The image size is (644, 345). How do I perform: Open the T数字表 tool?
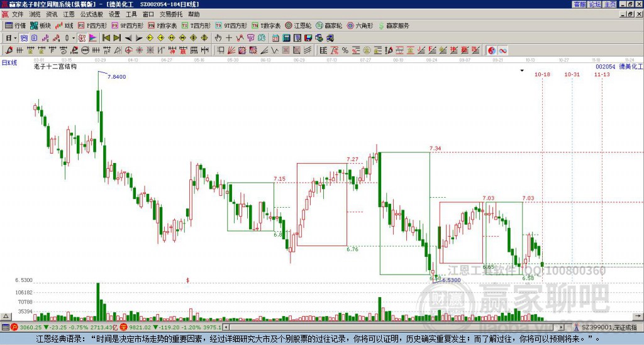click(266, 25)
